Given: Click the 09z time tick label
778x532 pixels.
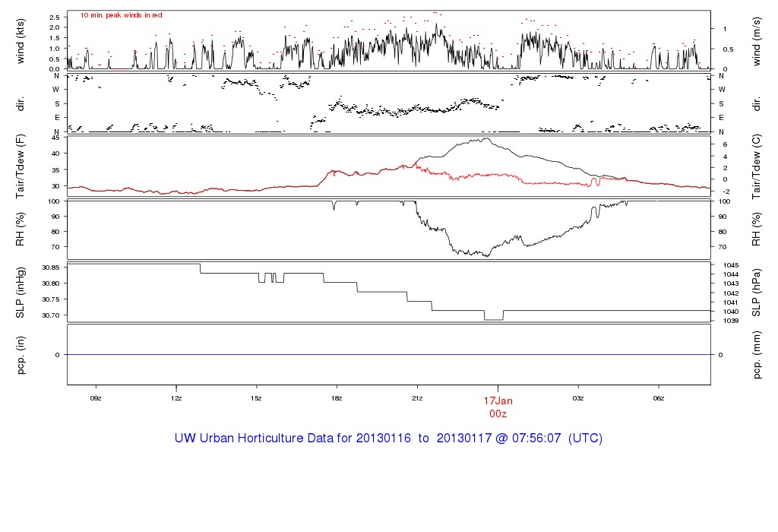Looking at the screenshot, I should click(x=96, y=398).
